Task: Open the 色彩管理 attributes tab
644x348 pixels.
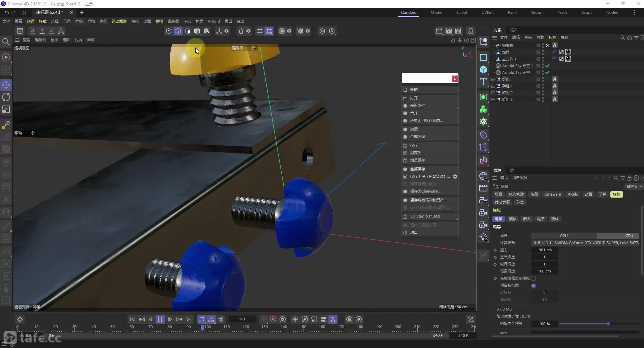Action: click(x=516, y=194)
